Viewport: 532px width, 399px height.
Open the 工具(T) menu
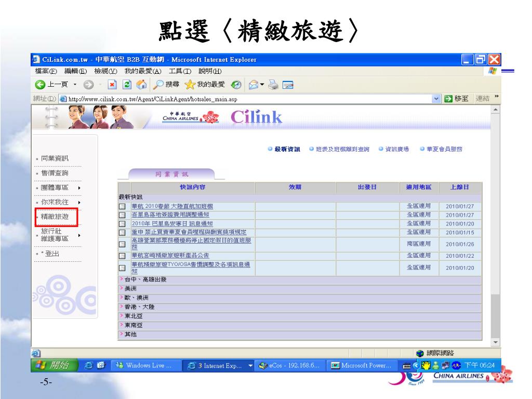(x=180, y=71)
